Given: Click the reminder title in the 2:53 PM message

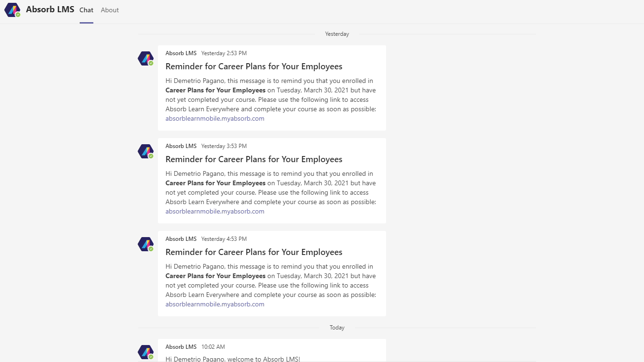Looking at the screenshot, I should tap(254, 66).
